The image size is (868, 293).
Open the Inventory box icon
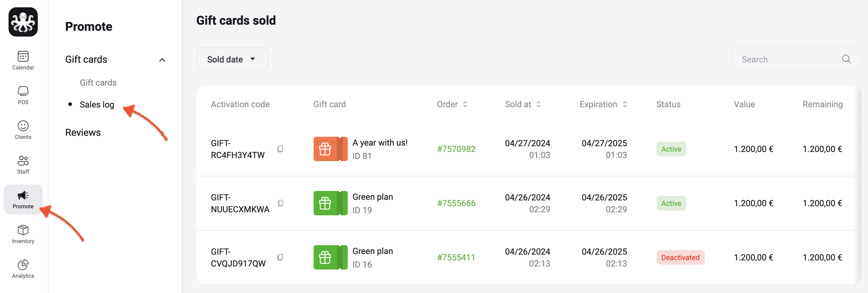(23, 230)
